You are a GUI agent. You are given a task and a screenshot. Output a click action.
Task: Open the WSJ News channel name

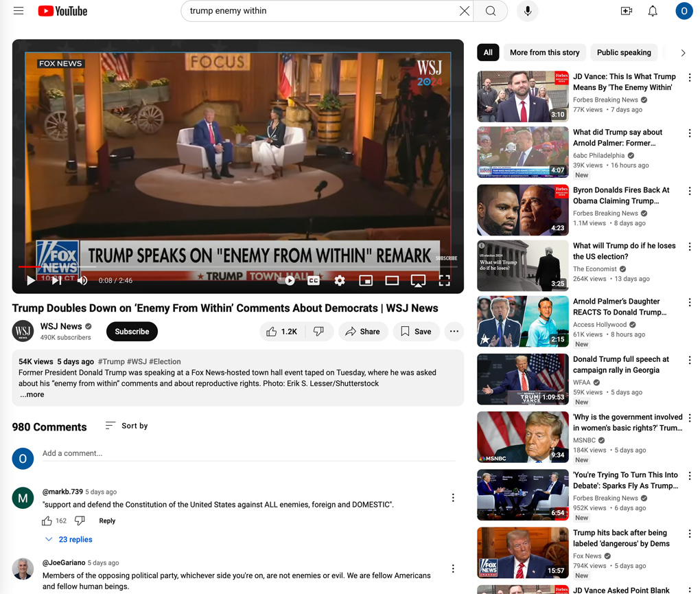click(61, 326)
